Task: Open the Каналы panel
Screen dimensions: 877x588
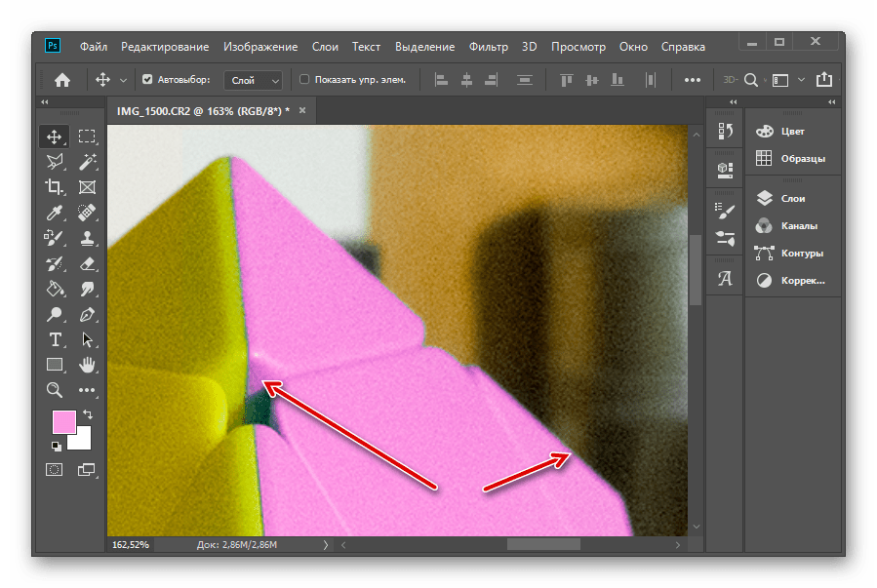Action: pos(798,225)
